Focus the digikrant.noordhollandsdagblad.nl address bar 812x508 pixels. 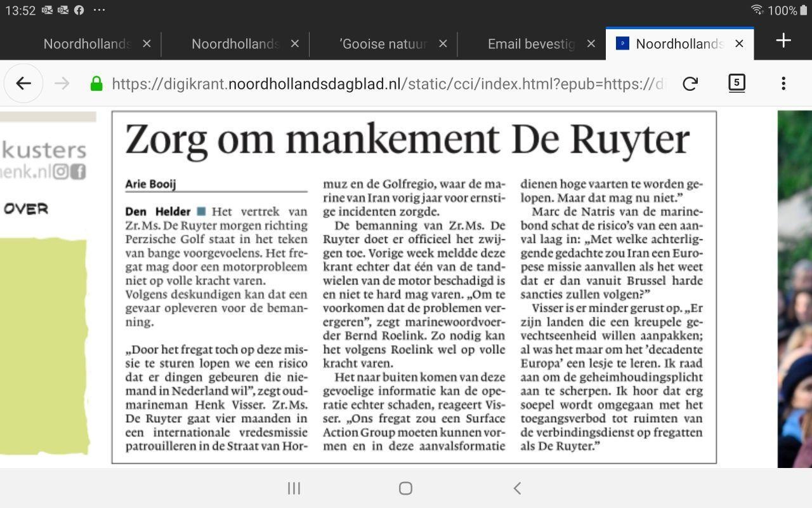tap(388, 84)
